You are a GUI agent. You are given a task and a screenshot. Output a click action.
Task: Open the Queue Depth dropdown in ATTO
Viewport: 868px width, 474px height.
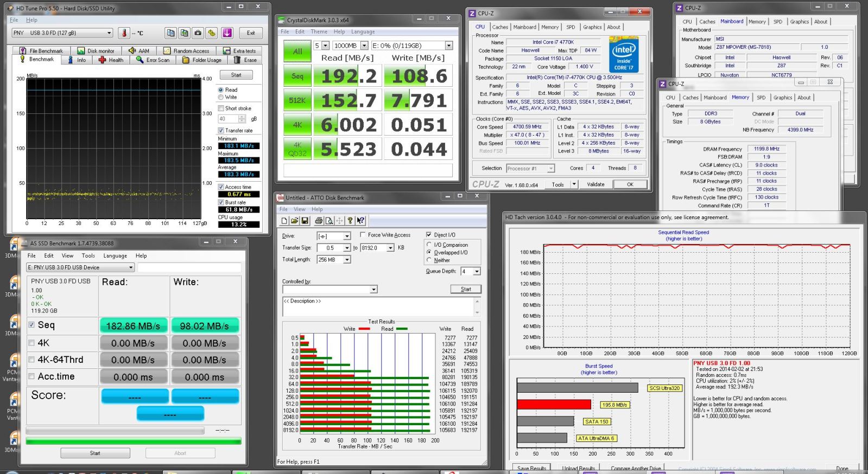477,271
